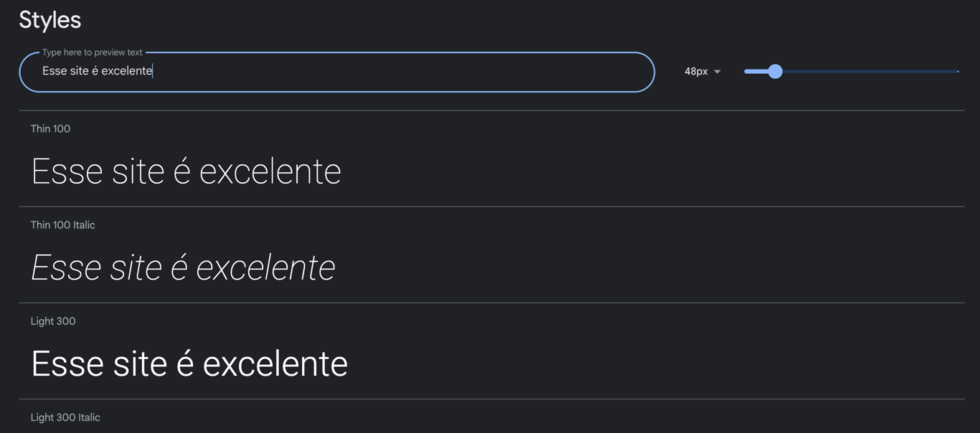Click the Thin 100 Italic preview sentence
980x433 pixels.
tap(183, 267)
